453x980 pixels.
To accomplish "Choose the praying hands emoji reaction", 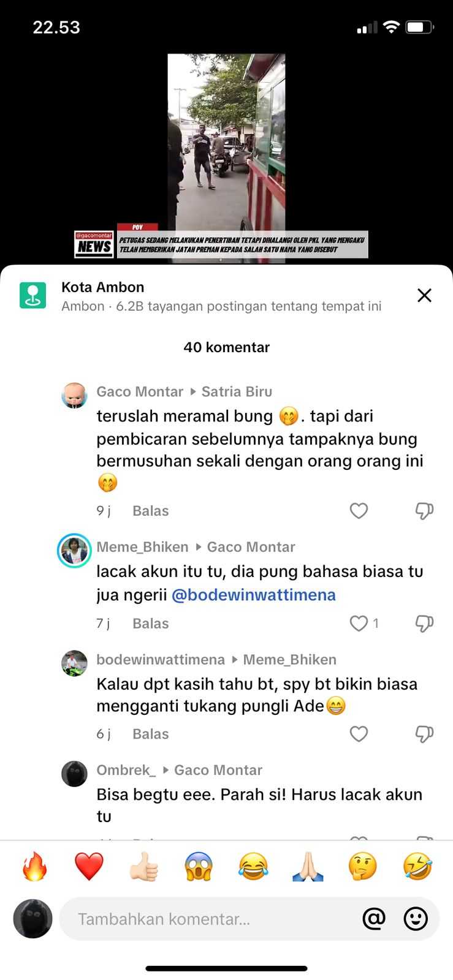I will click(308, 867).
